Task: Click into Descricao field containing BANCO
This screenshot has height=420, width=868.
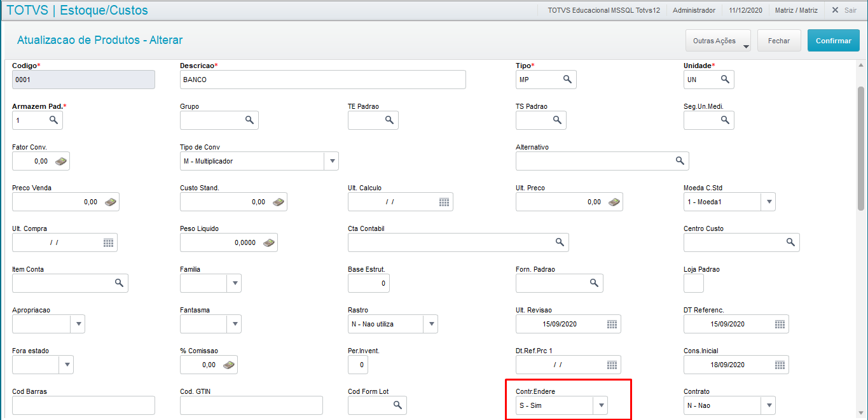Action: [323, 80]
